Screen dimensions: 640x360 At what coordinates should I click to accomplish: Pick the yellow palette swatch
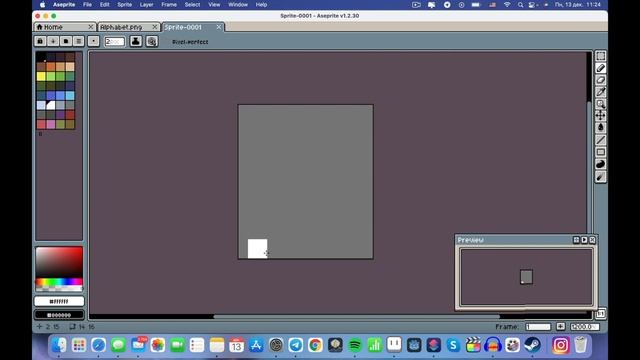41,76
